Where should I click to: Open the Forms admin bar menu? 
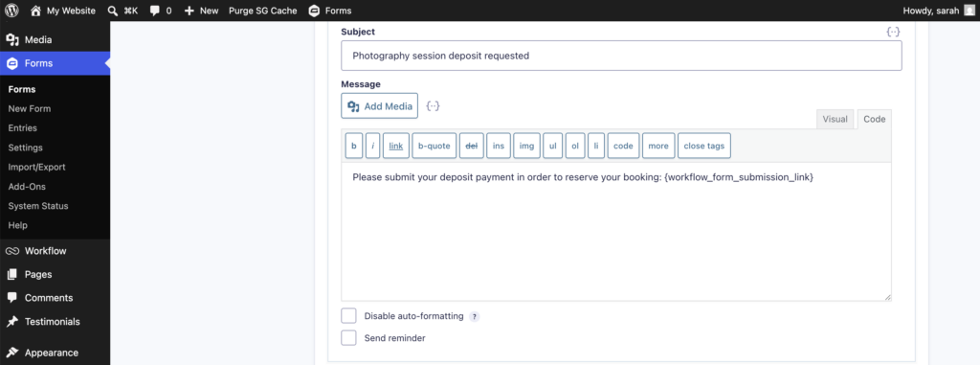click(x=330, y=11)
